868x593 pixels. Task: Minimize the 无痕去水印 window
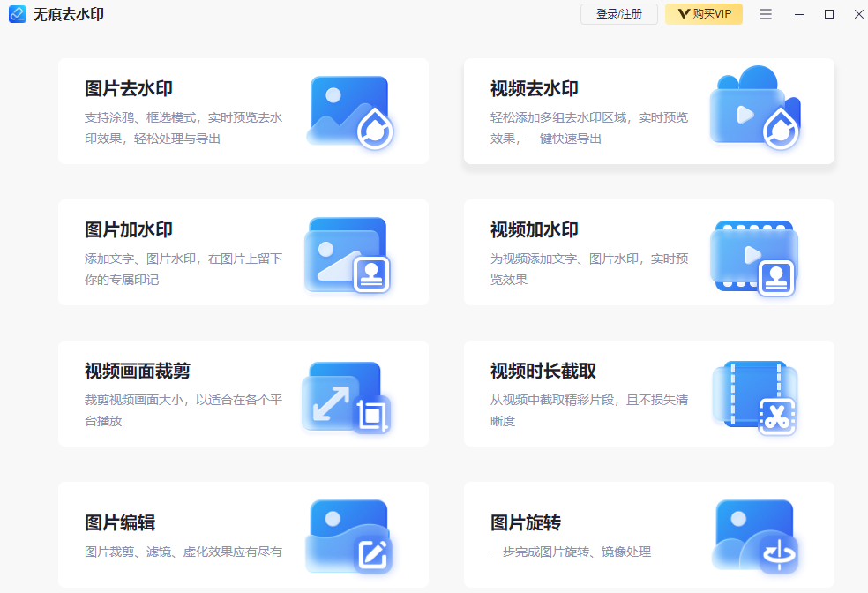click(799, 14)
